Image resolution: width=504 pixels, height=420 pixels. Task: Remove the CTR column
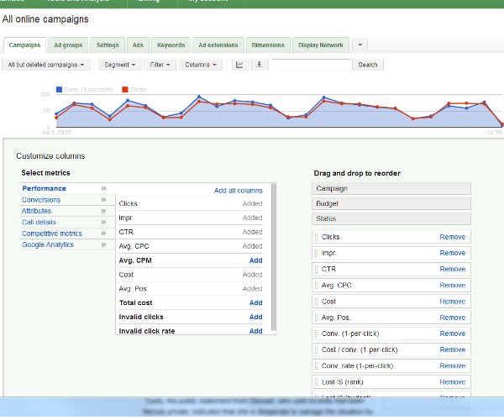point(452,269)
